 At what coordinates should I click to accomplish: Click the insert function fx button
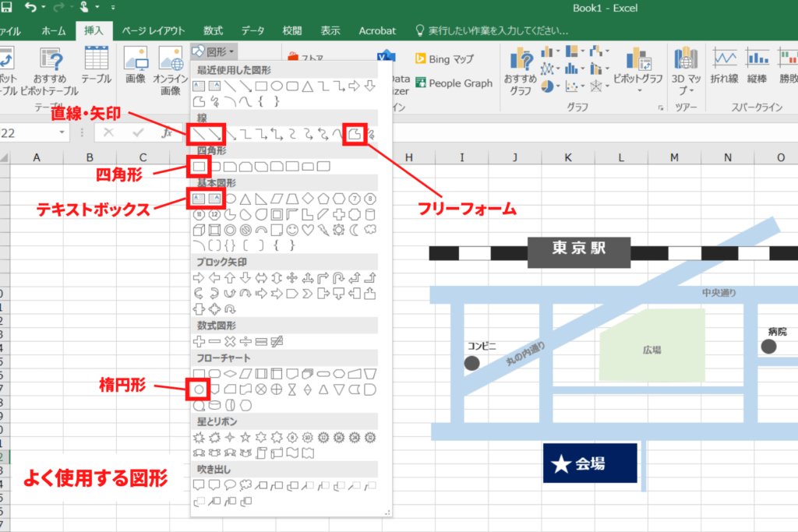[x=167, y=133]
